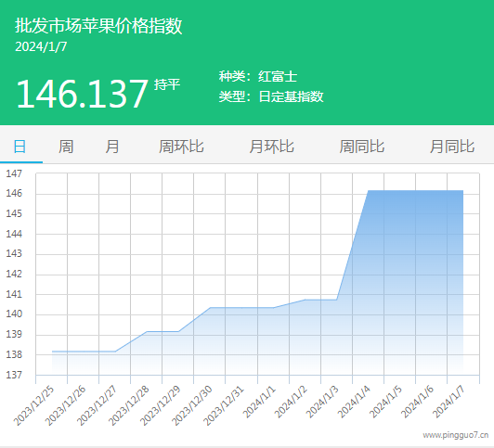Click the 持平 status indicator
Viewport: 494px width, 448px height.
167,84
